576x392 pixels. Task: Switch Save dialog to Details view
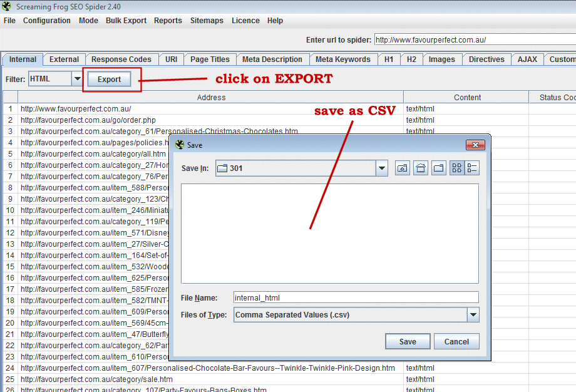[472, 168]
